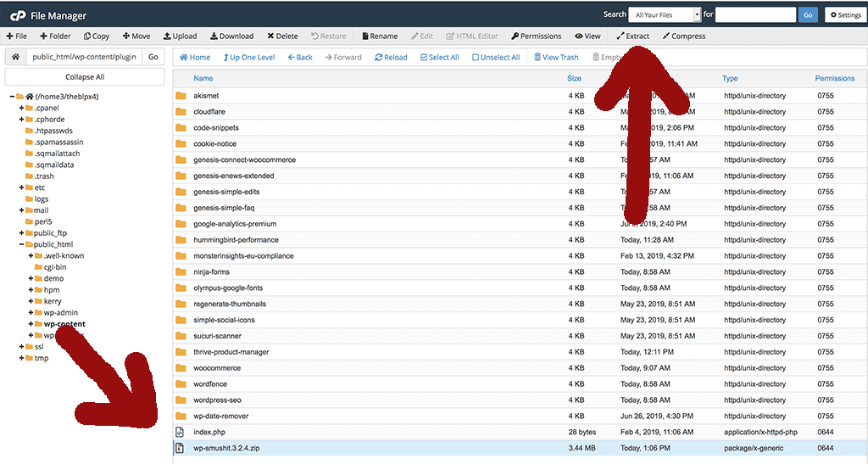Click the search text input field

click(755, 14)
